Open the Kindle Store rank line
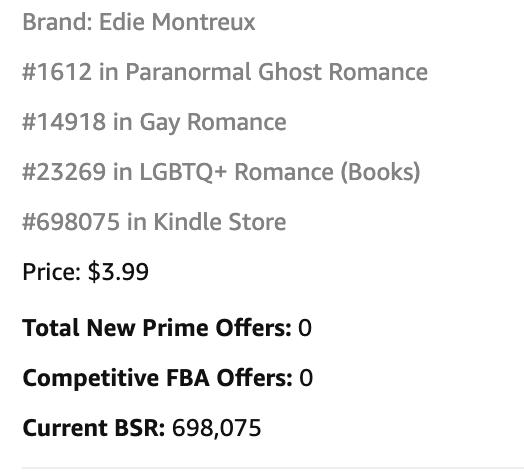Viewport: 524px width, 474px height. coord(154,222)
